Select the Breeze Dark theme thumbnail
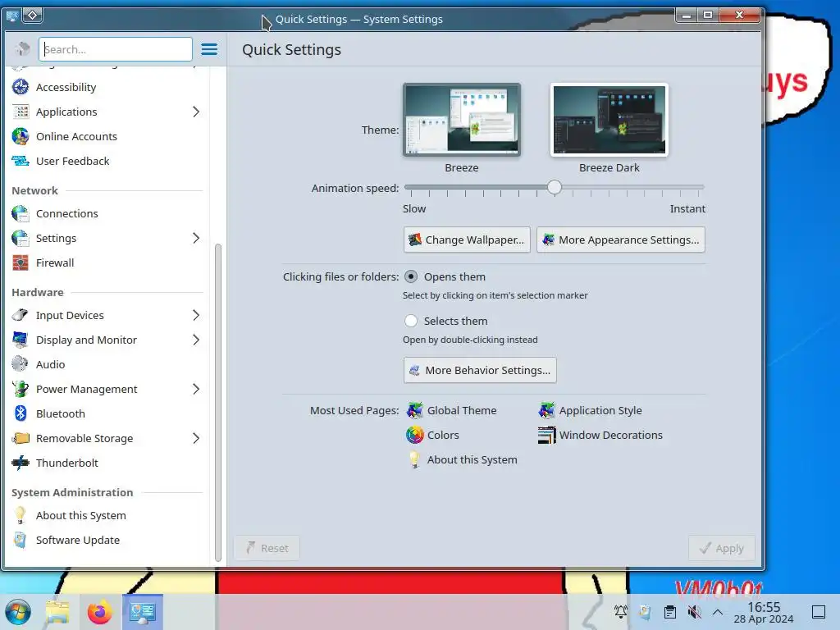This screenshot has height=630, width=840. pos(609,120)
